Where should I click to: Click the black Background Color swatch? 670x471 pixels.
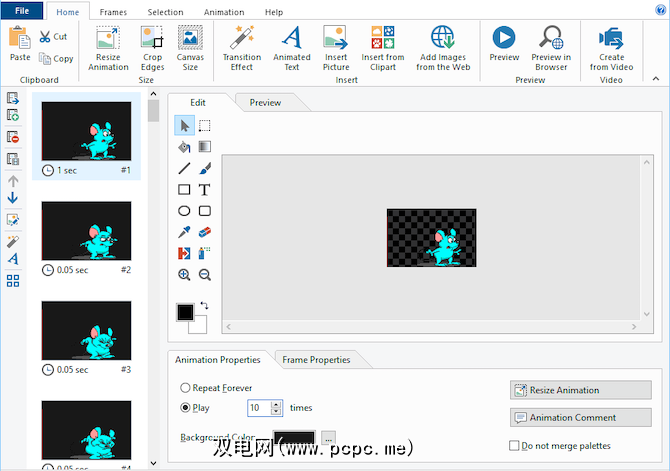click(x=294, y=438)
